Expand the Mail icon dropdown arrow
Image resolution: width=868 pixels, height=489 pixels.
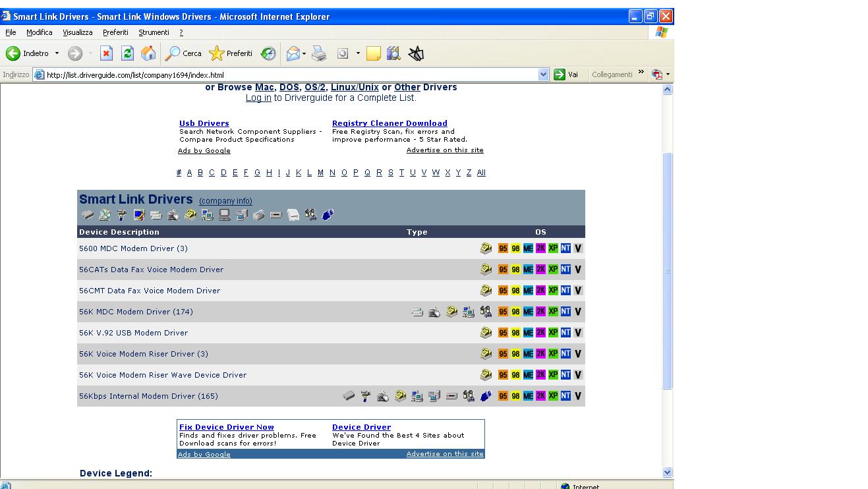point(304,53)
